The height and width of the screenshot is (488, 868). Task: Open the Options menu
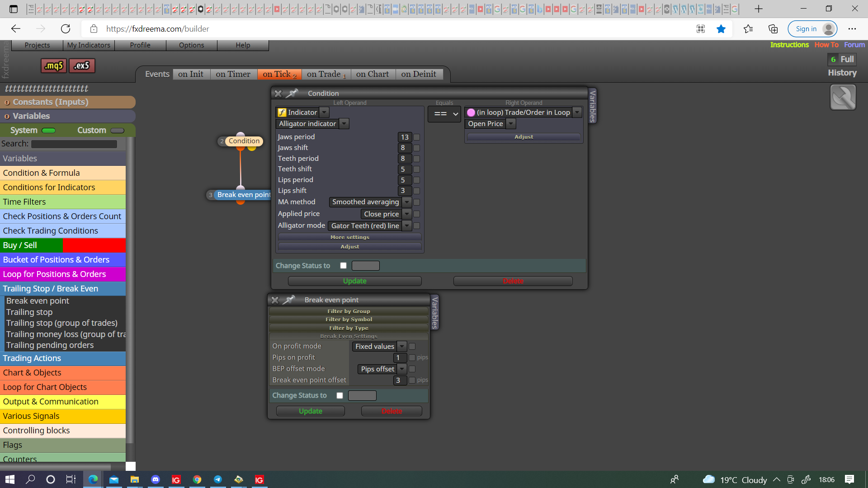(191, 45)
